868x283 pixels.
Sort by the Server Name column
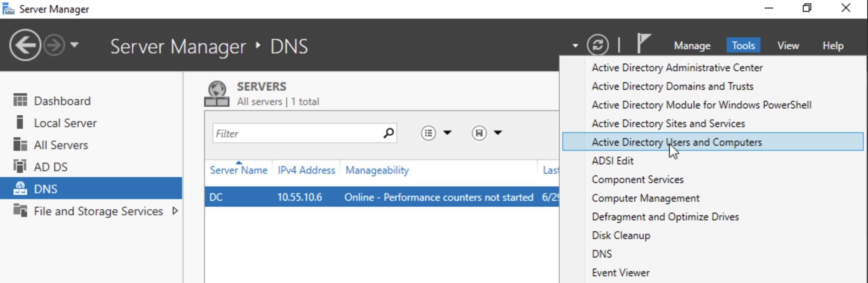238,170
